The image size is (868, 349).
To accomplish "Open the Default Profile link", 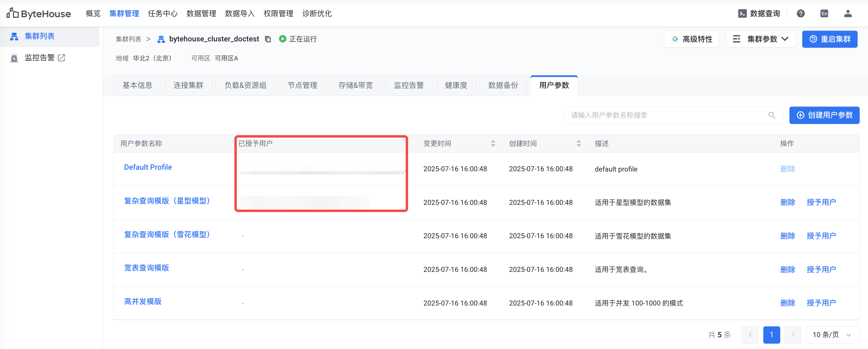I will click(x=148, y=167).
